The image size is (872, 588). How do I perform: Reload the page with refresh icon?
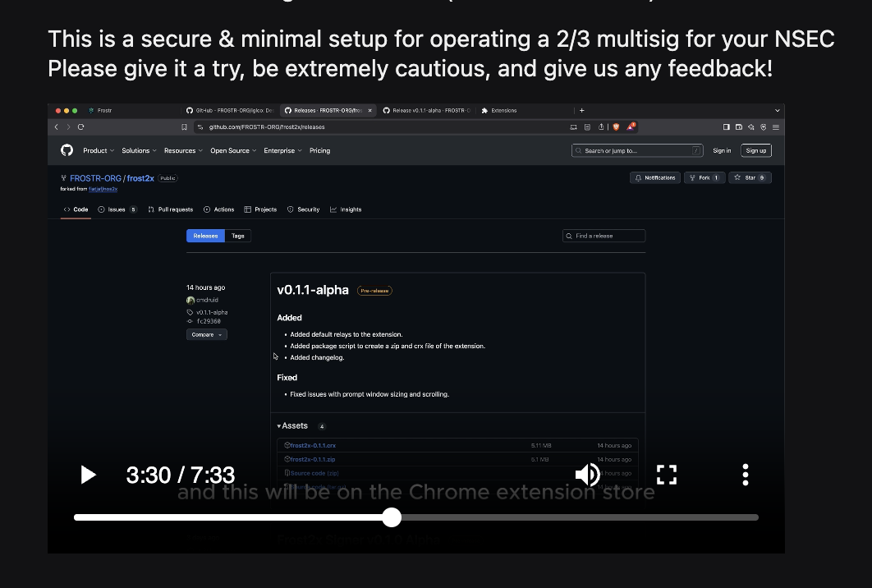[80, 126]
